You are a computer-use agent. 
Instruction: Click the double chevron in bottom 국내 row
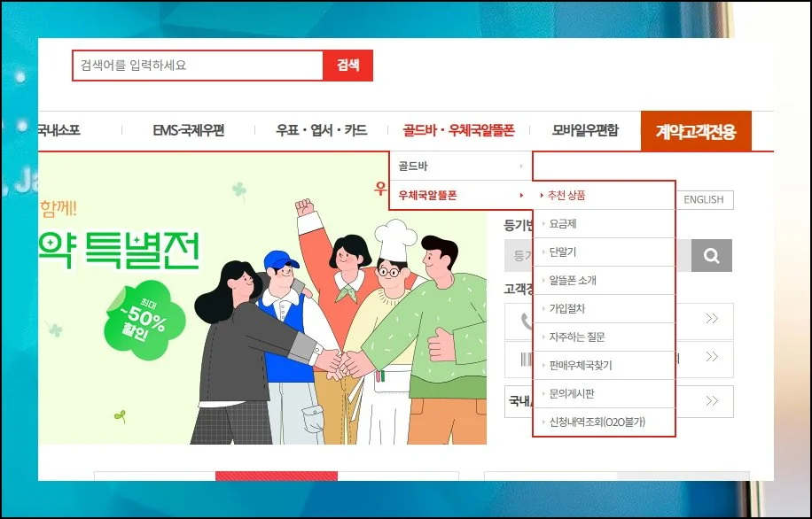(712, 401)
